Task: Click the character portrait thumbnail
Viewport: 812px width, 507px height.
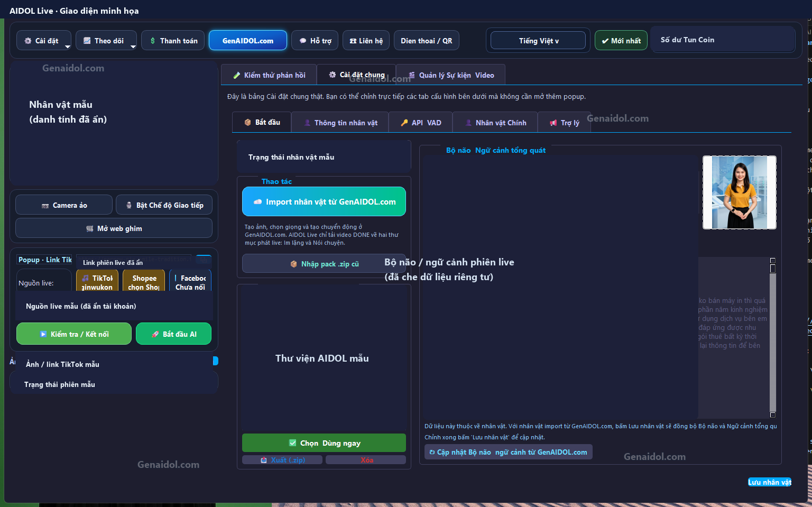Action: [739, 192]
